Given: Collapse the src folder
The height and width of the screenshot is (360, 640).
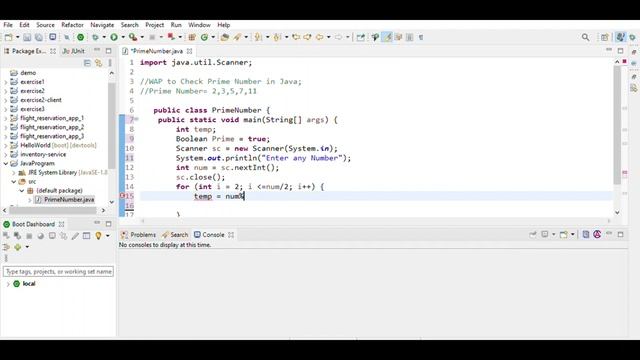Looking at the screenshot, I should tap(13, 182).
